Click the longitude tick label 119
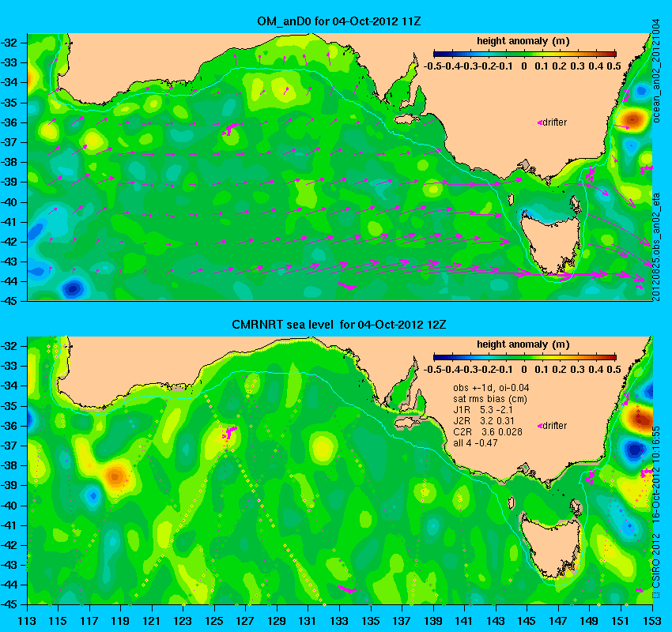 [x=121, y=621]
